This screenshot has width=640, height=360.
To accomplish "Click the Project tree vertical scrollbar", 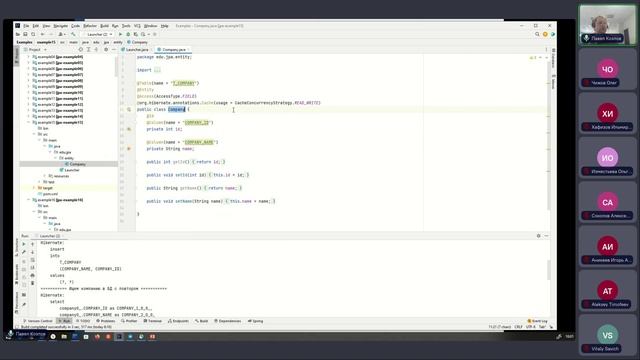I will tap(116, 67).
